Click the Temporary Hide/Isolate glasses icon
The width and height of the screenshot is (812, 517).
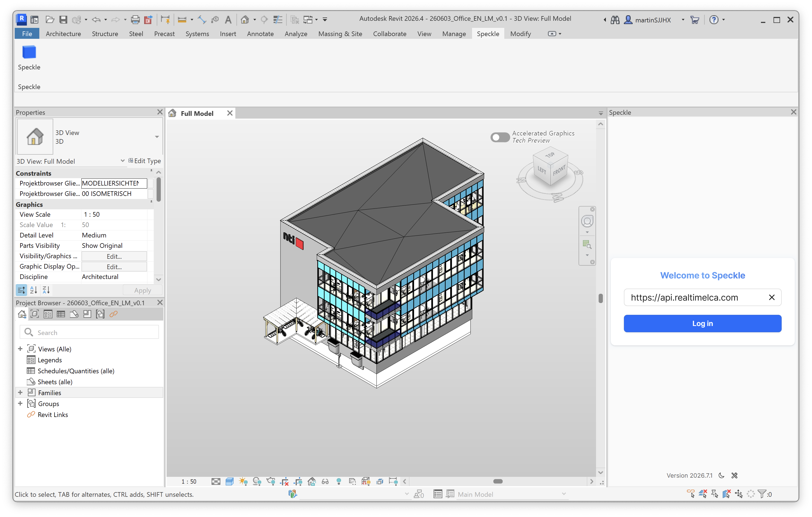click(x=325, y=481)
